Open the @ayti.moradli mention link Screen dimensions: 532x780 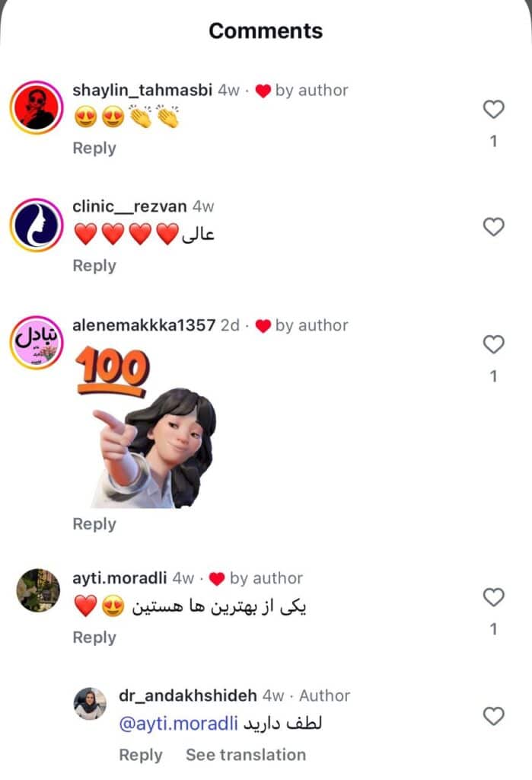tap(178, 724)
